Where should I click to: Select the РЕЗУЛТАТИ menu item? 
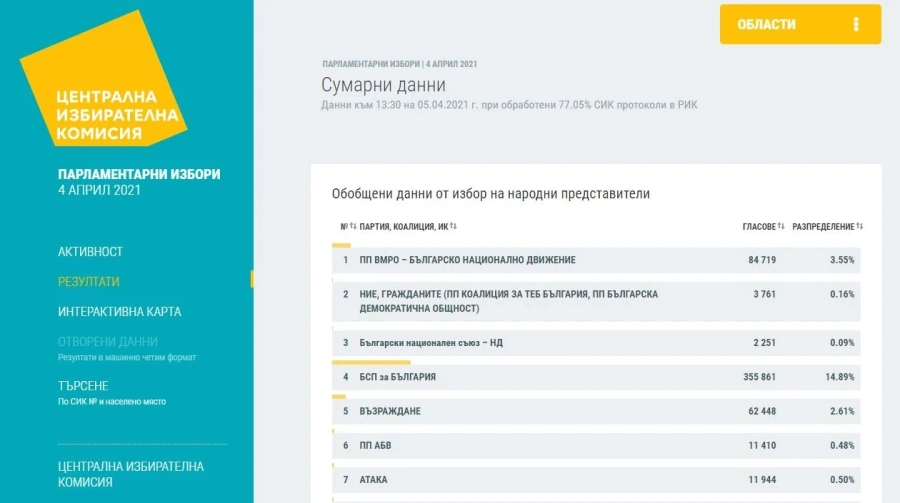[88, 281]
